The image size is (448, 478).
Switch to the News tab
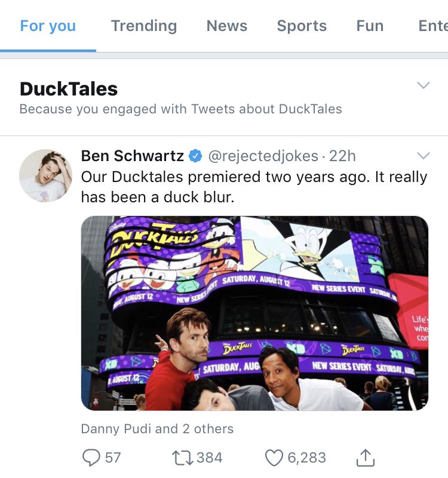coord(227,26)
